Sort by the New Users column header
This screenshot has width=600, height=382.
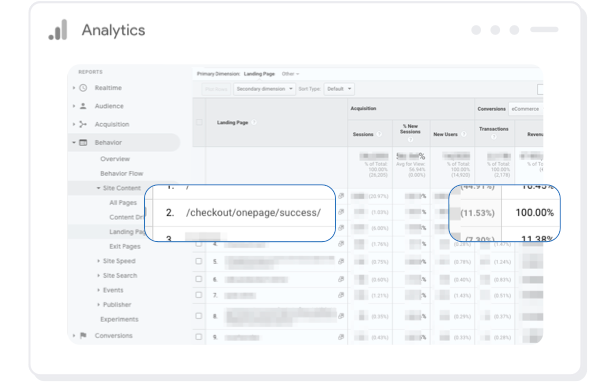pos(445,134)
